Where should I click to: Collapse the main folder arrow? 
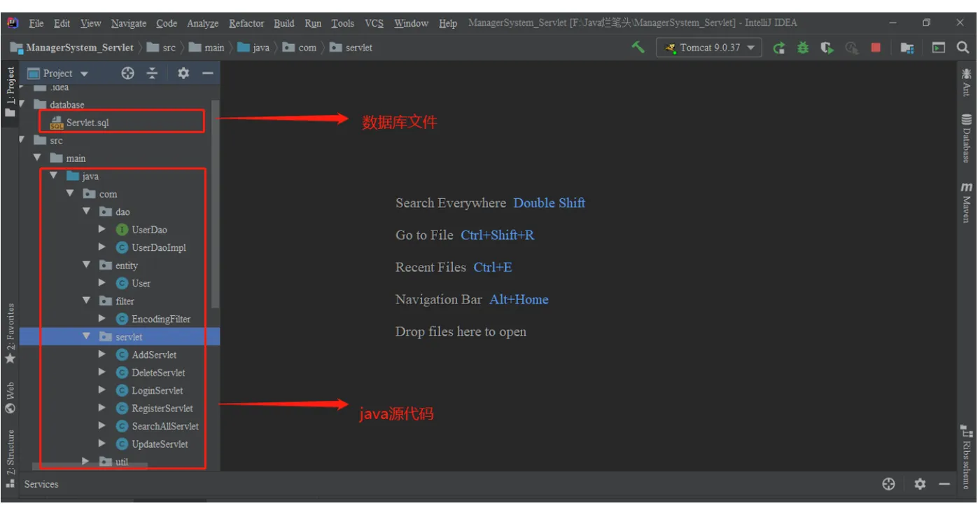(38, 158)
